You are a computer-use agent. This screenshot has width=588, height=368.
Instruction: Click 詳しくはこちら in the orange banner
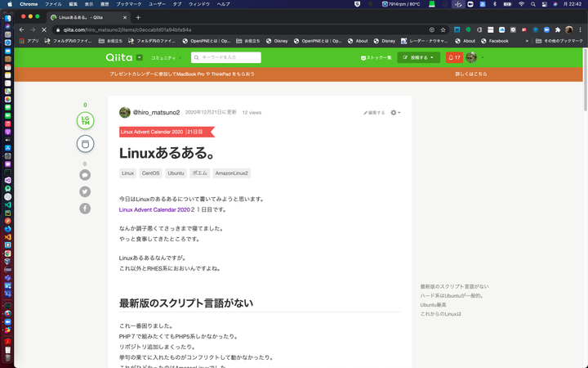coord(471,74)
